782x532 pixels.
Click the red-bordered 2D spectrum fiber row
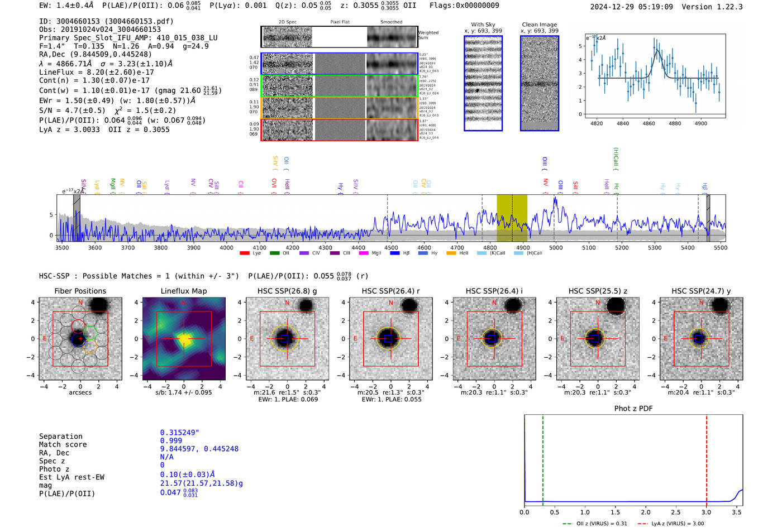pos(339,130)
